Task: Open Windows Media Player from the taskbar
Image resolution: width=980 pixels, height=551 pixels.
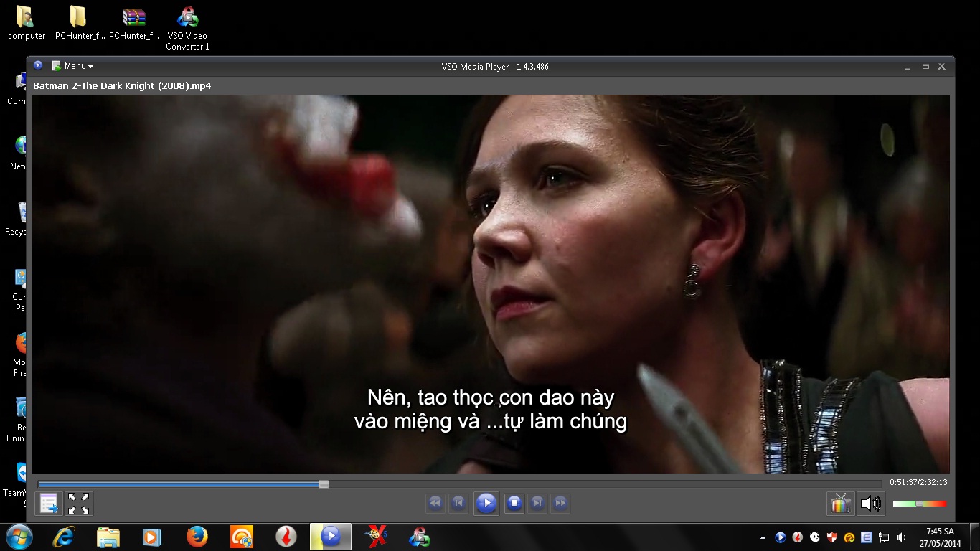Action: [152, 537]
